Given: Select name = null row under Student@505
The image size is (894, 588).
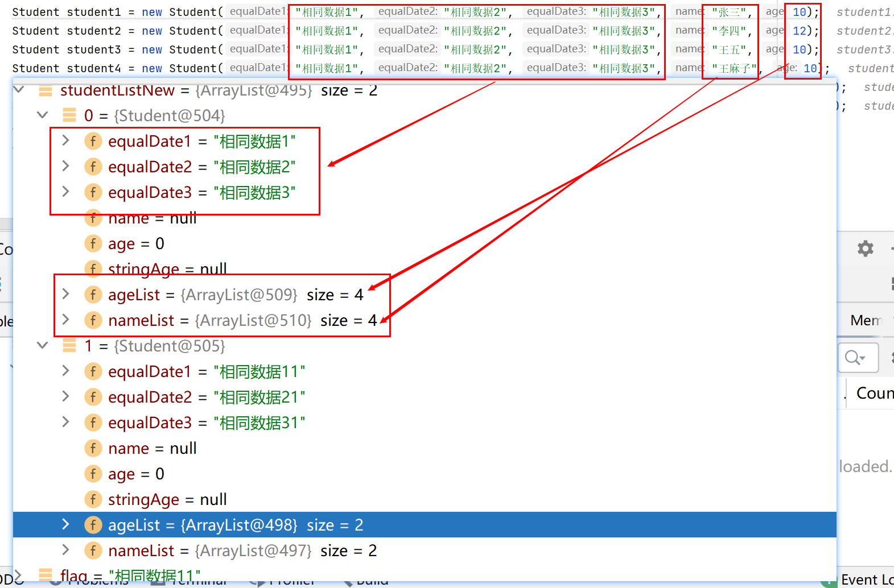Looking at the screenshot, I should (425, 448).
